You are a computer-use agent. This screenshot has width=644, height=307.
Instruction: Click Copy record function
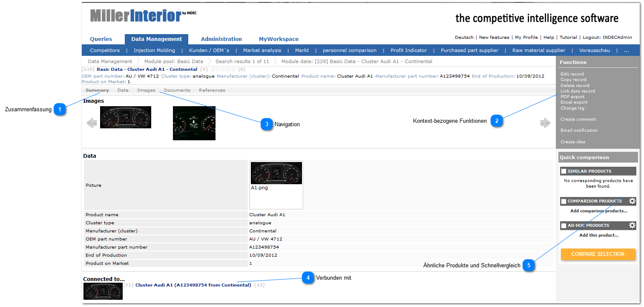click(573, 80)
